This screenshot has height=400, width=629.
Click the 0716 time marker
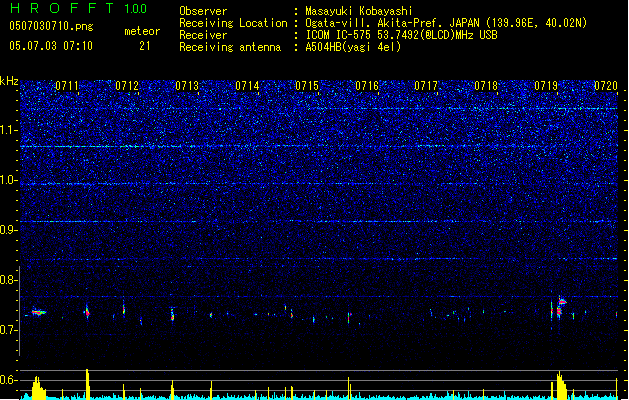(x=367, y=86)
